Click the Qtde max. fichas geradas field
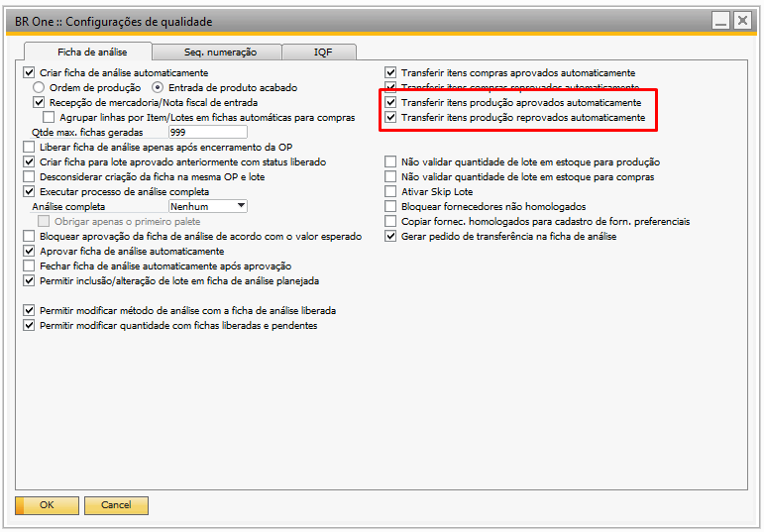The height and width of the screenshot is (532, 764). [208, 132]
